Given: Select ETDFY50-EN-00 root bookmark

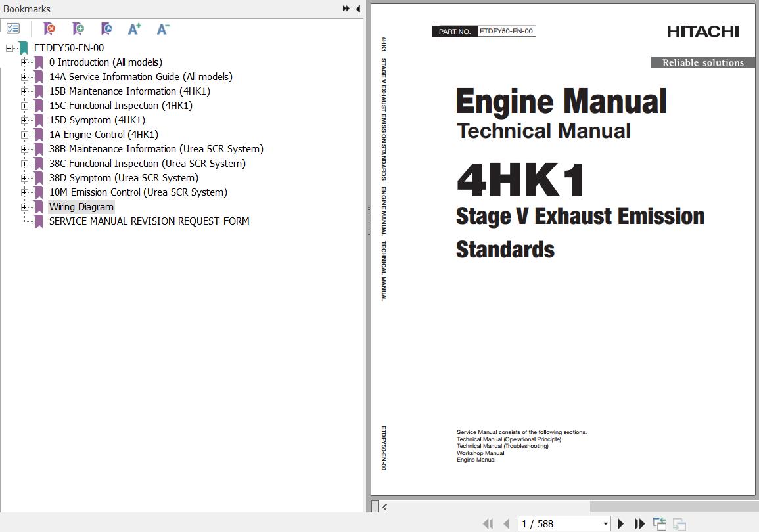Looking at the screenshot, I should [69, 48].
